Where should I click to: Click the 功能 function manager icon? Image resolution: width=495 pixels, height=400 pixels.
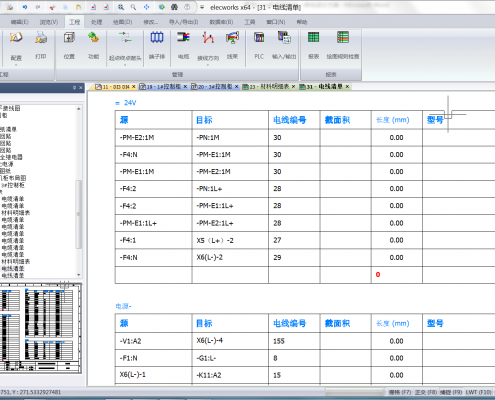[x=93, y=45]
